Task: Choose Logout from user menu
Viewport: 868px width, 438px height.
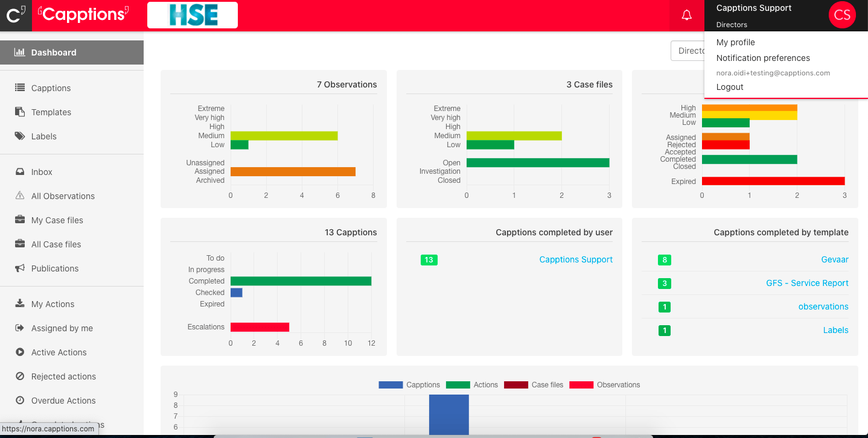Action: pyautogui.click(x=730, y=87)
